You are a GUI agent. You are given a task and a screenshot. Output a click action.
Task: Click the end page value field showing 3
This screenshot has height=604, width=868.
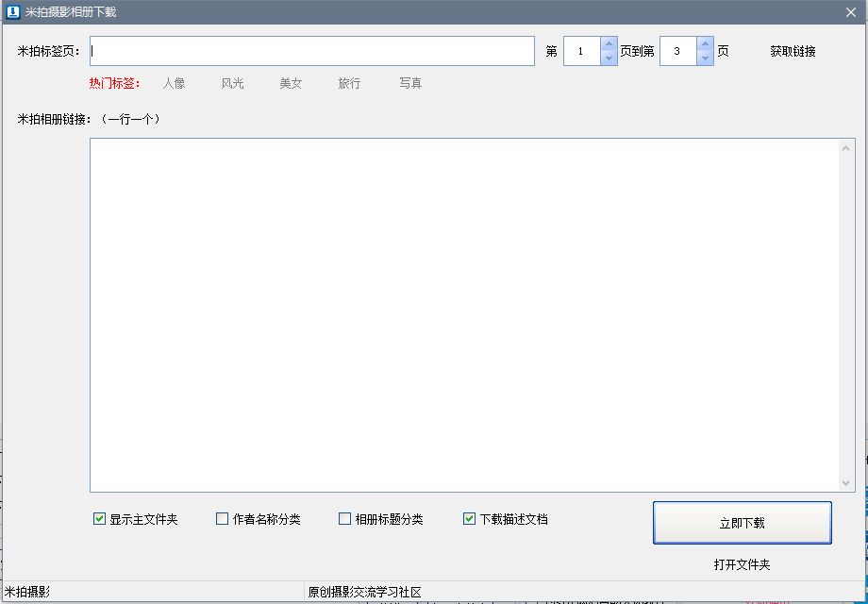click(x=678, y=51)
